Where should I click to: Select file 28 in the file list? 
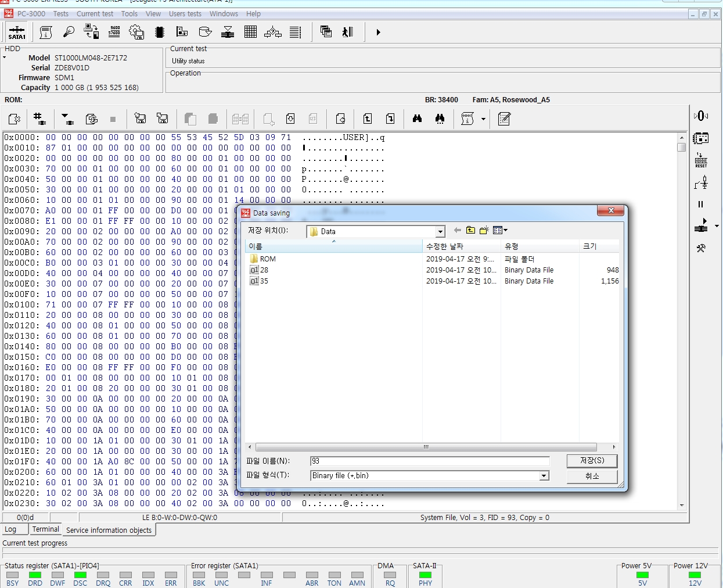[259, 270]
